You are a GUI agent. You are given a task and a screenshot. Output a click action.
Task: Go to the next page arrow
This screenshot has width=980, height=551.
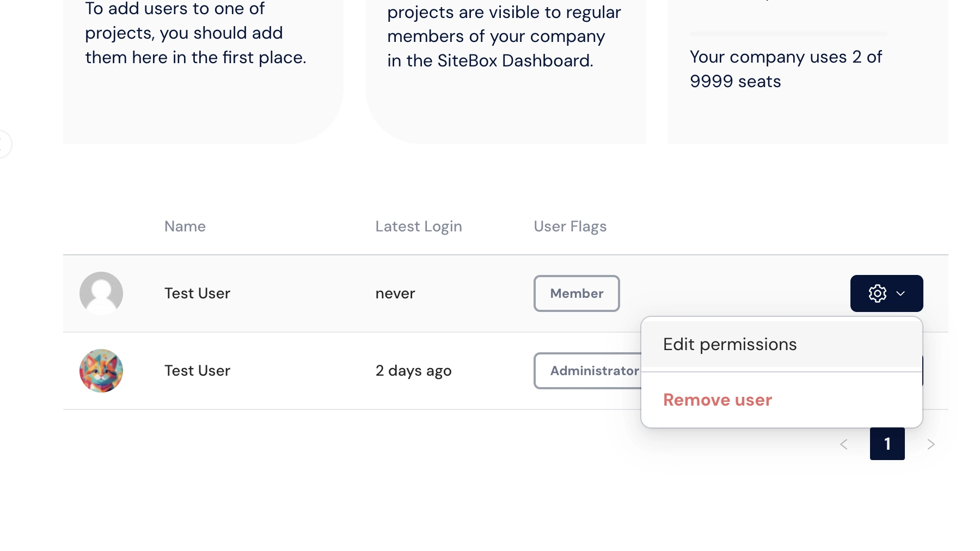coord(931,444)
